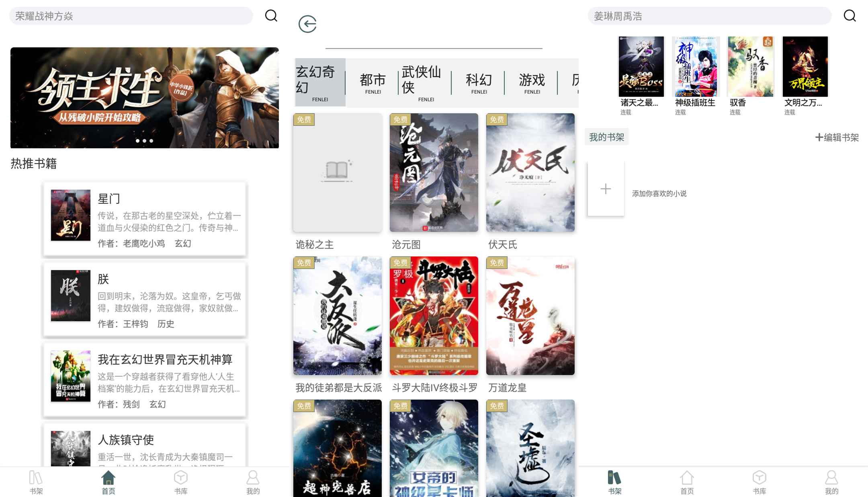Click the search magnifier beside 姜琳周禹浩
Viewport: 868px width, 497px height.
[x=850, y=16]
